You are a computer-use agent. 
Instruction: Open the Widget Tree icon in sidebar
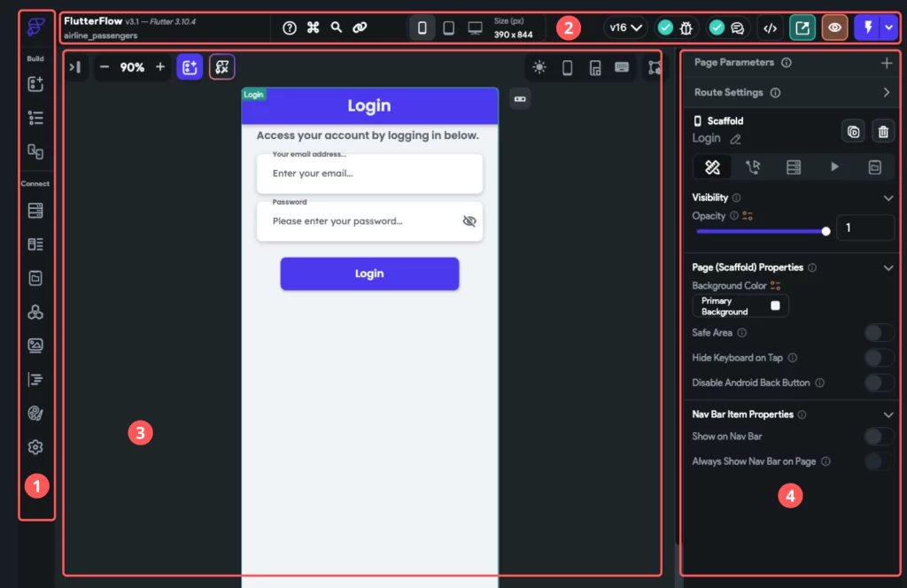[x=35, y=118]
